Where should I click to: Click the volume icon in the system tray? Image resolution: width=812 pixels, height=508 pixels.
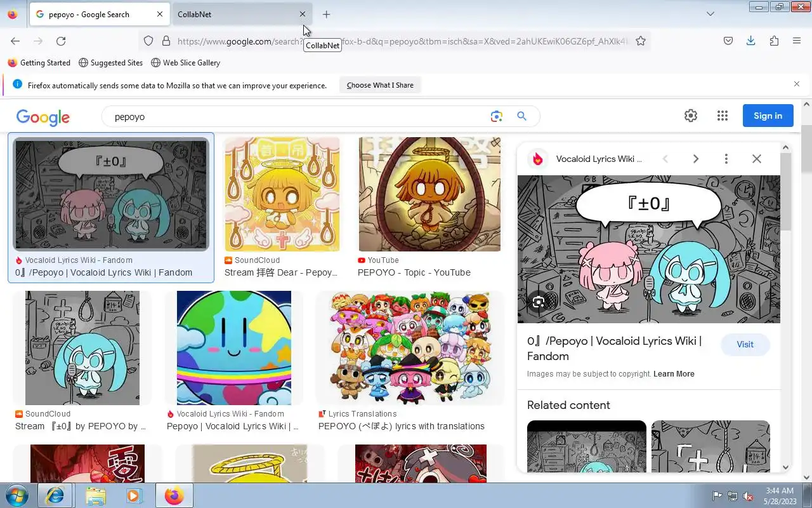(748, 496)
